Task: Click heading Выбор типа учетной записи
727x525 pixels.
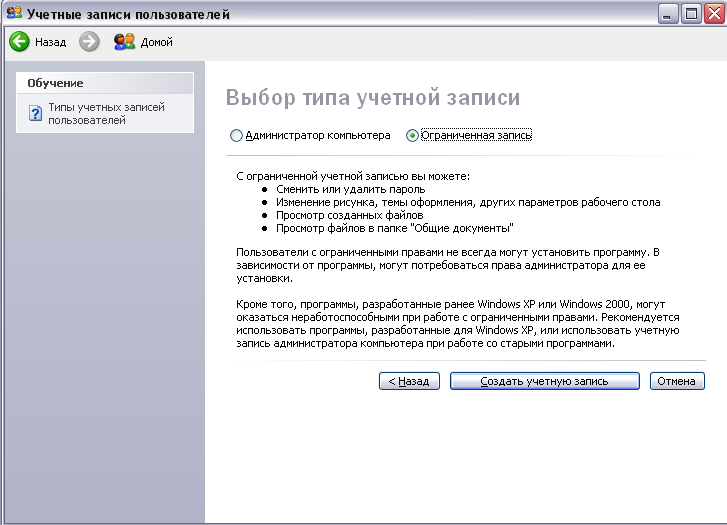Action: click(373, 97)
